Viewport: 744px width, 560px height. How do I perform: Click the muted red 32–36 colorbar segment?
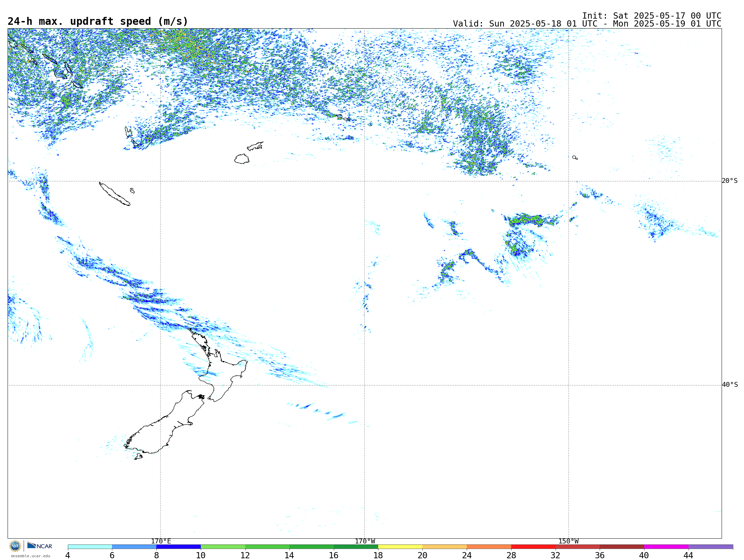click(578, 547)
